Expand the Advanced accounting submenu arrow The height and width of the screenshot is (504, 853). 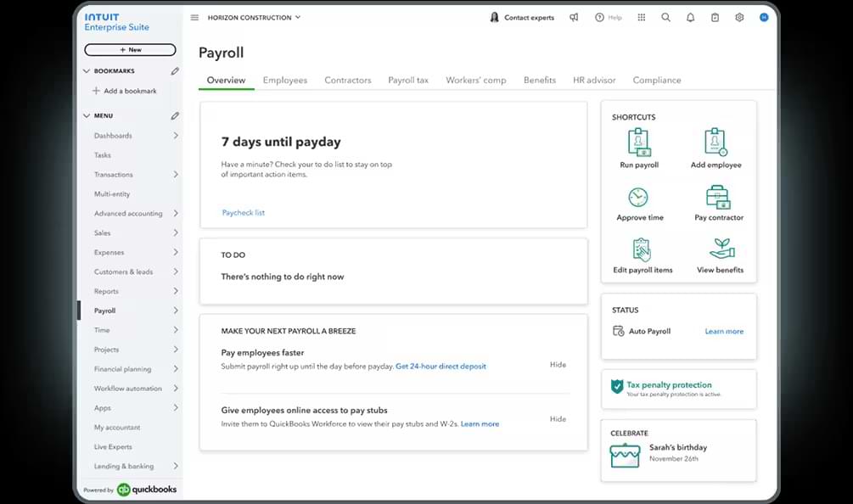pyautogui.click(x=176, y=213)
